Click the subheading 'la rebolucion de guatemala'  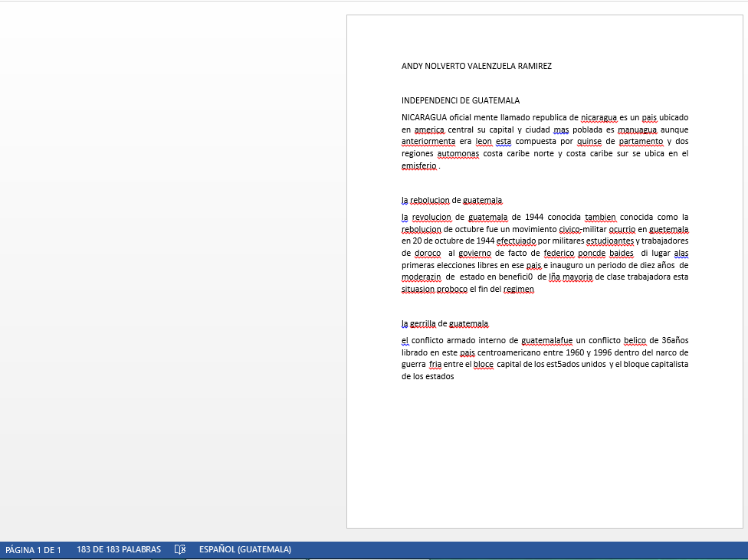(x=451, y=201)
